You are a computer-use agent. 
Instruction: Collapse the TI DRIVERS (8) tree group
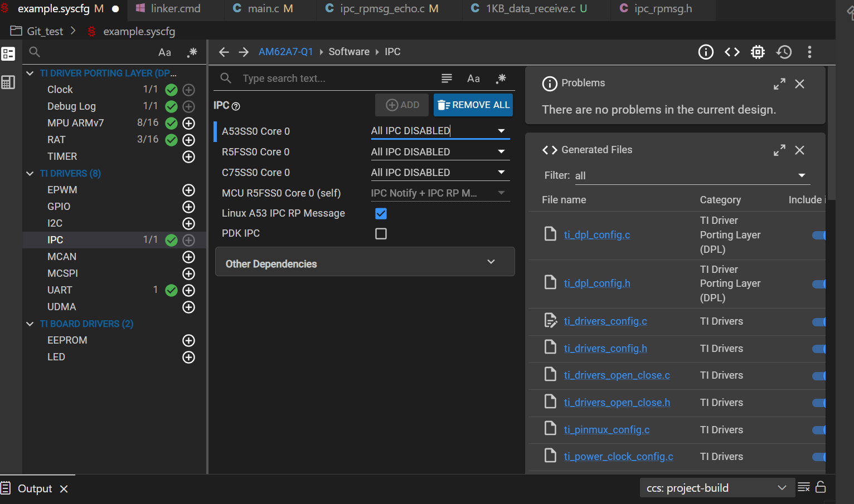30,173
